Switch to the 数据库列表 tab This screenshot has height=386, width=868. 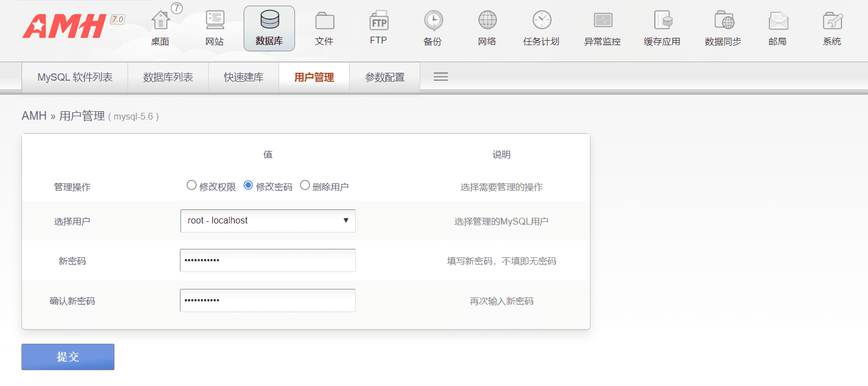[x=168, y=77]
